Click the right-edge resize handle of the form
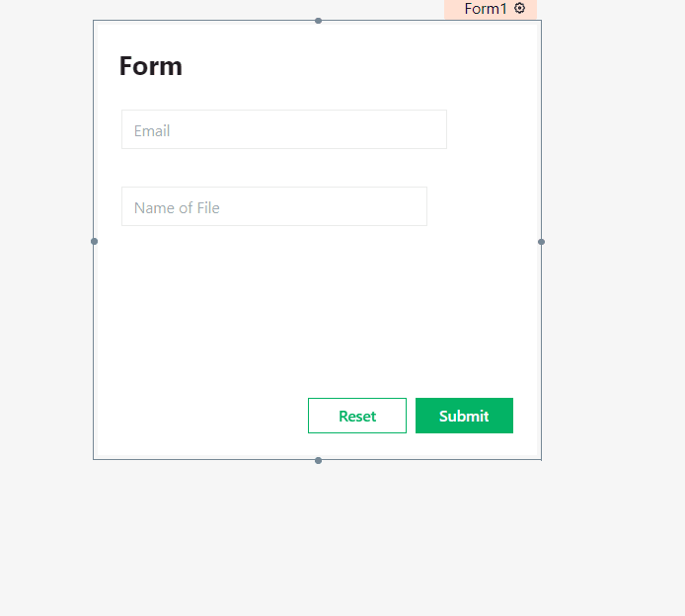 541,241
